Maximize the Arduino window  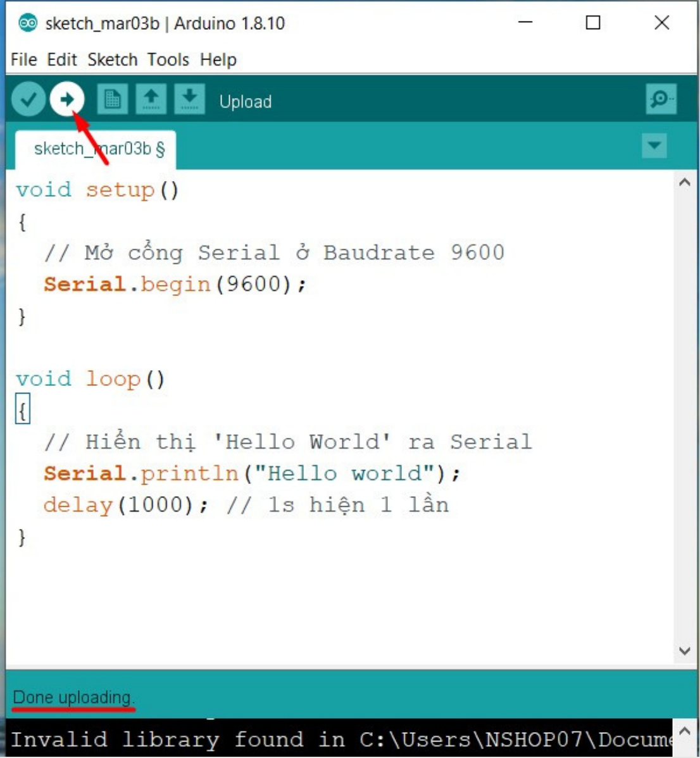pos(593,23)
